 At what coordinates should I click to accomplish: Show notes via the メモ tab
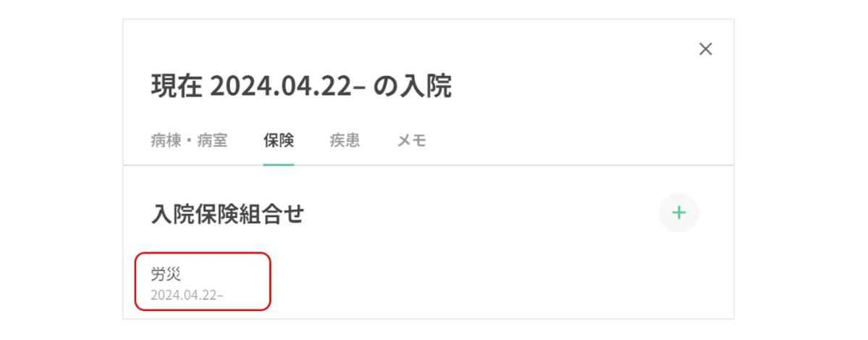pos(412,141)
